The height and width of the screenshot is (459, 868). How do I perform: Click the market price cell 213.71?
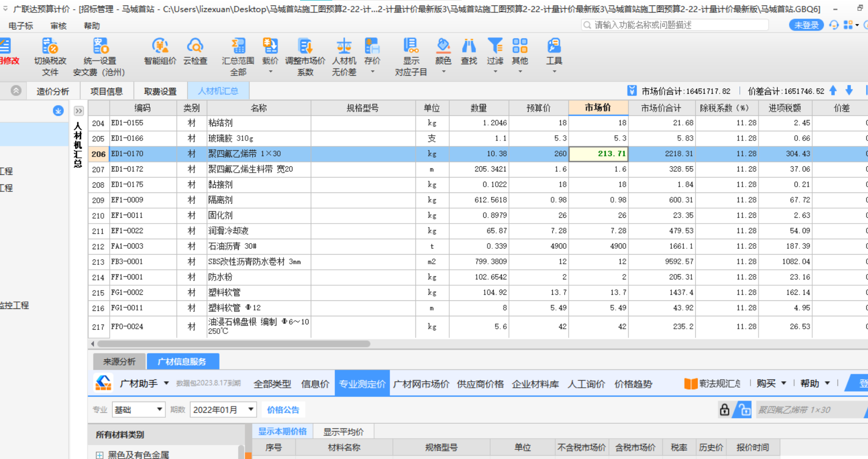pyautogui.click(x=599, y=153)
